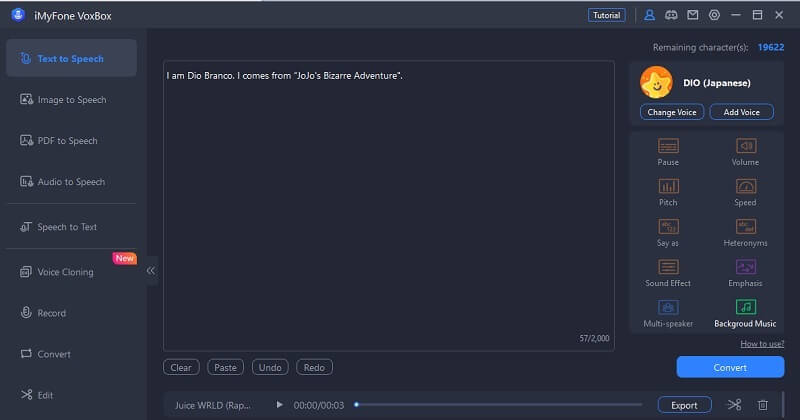Open the How to use? link
Viewport: 800px width, 420px height.
tap(762, 344)
